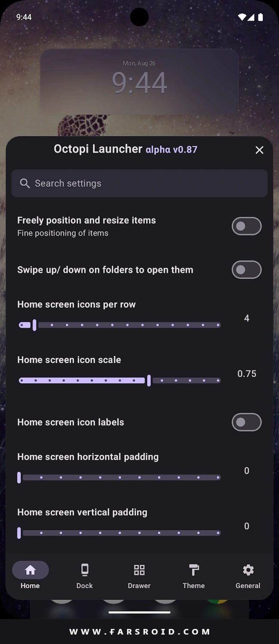Click Home screen horizontal padding slider
Screen dimensions: 279x644
pyautogui.click(x=120, y=478)
